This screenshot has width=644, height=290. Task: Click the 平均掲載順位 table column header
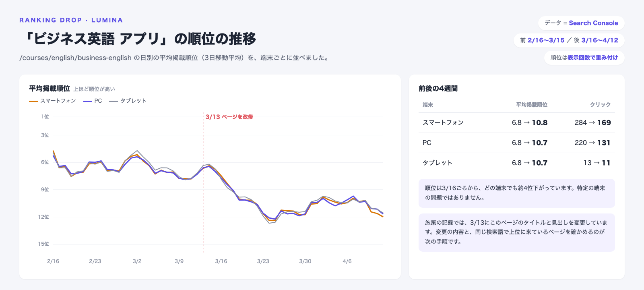[x=532, y=105]
